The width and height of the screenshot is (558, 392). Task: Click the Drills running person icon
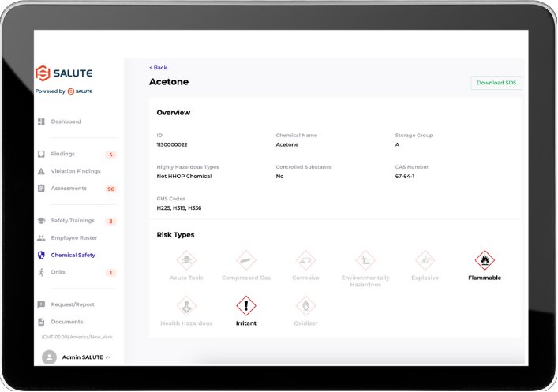41,272
